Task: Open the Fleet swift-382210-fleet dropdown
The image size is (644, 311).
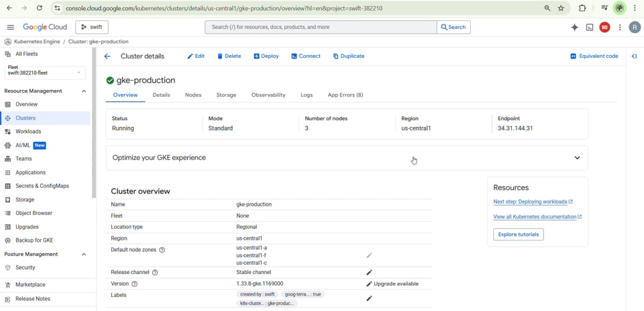Action: click(45, 73)
